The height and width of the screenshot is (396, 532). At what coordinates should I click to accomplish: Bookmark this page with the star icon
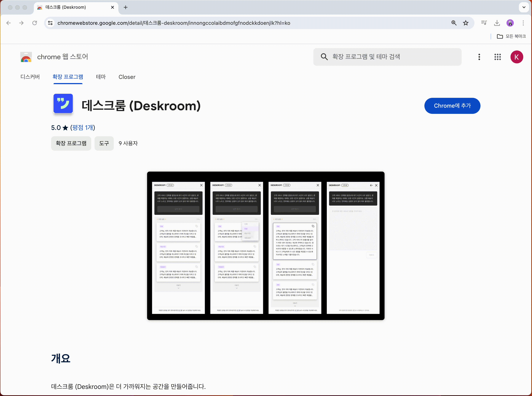click(466, 23)
